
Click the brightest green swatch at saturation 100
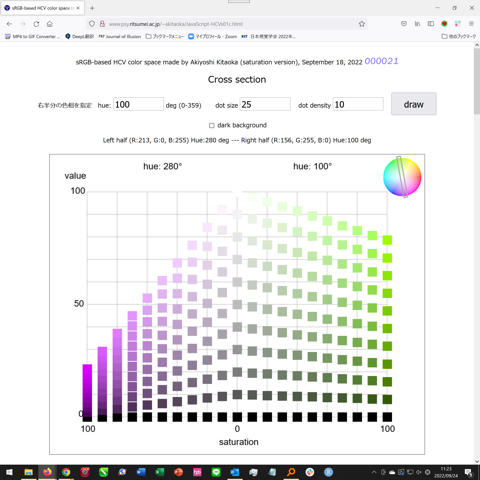pos(387,240)
